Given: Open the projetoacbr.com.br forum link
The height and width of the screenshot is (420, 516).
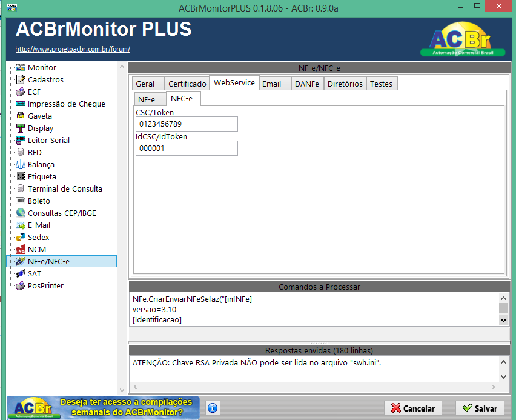Looking at the screenshot, I should [x=73, y=49].
